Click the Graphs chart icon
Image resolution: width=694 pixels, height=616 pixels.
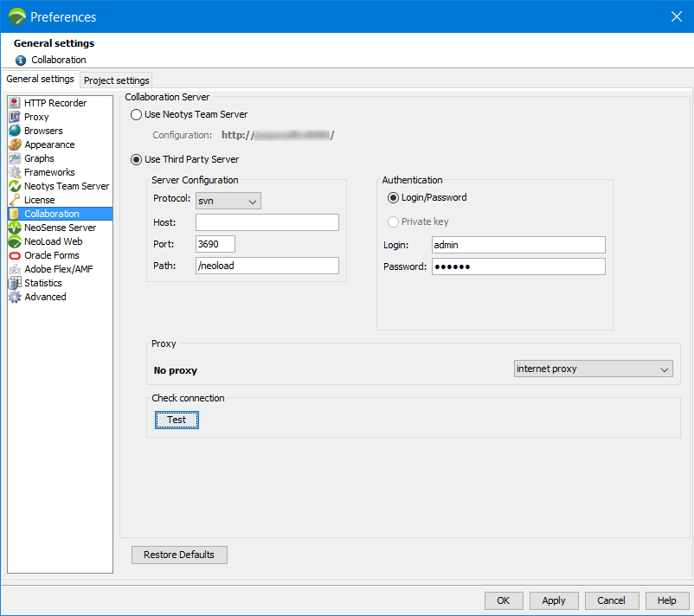point(15,158)
